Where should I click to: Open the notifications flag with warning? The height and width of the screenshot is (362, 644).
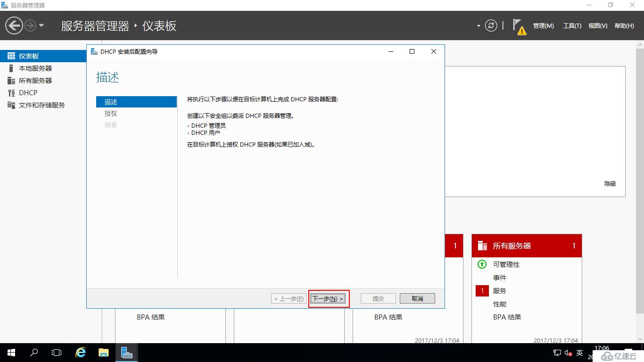(519, 26)
